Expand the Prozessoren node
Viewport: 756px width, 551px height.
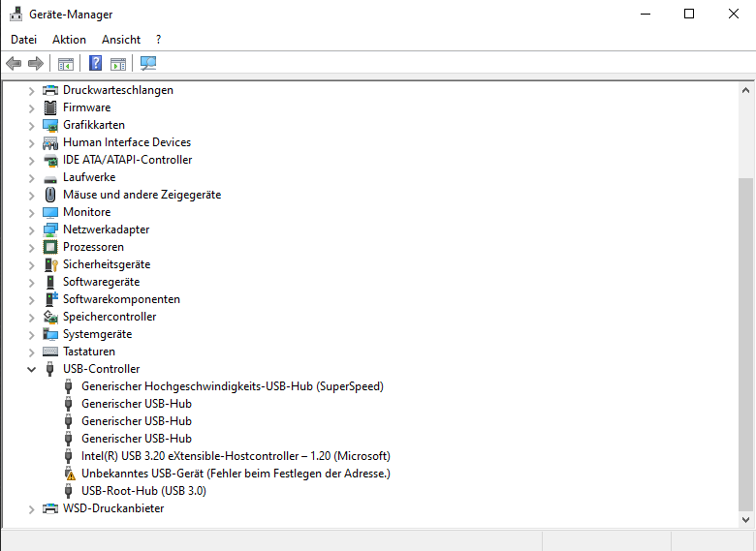pyautogui.click(x=31, y=247)
